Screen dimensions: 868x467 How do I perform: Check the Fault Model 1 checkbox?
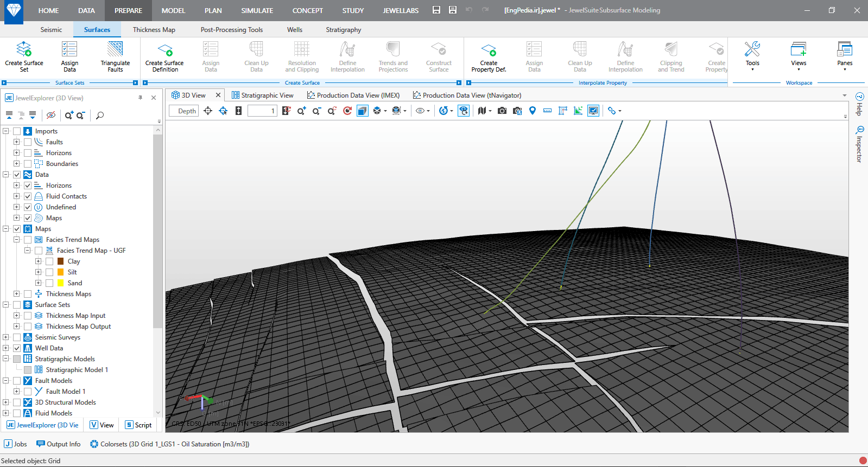click(x=28, y=392)
